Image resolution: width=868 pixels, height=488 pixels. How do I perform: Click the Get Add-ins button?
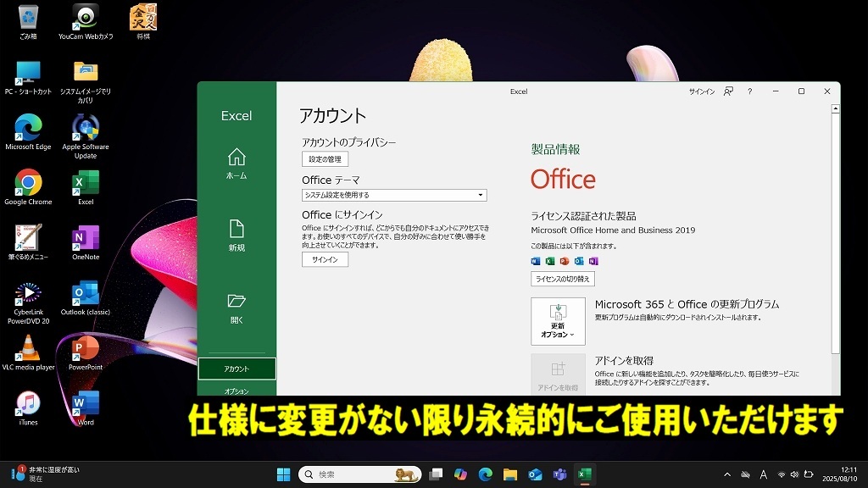(558, 374)
